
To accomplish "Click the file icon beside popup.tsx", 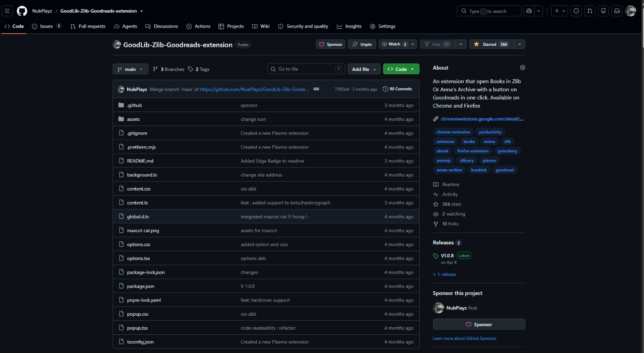I will coord(121,328).
